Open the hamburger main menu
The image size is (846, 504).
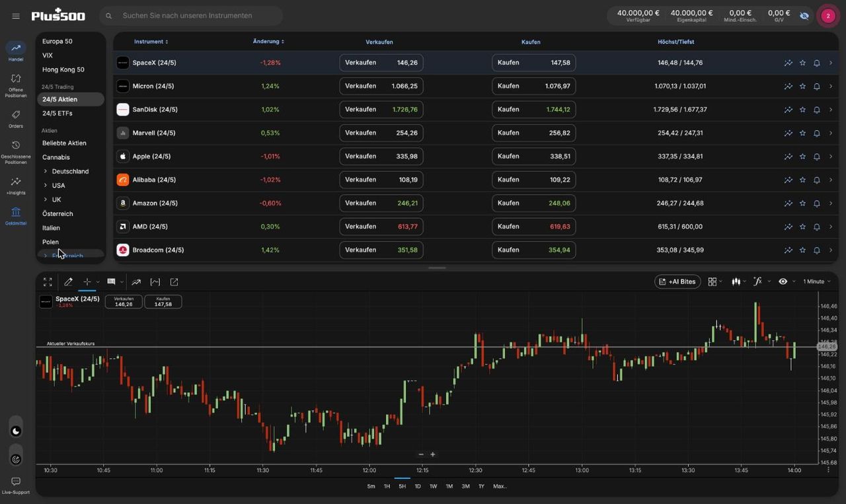(16, 16)
